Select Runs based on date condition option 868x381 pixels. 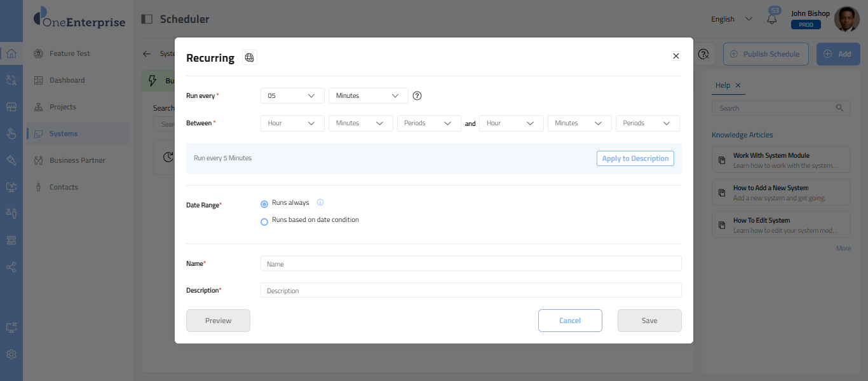point(264,222)
